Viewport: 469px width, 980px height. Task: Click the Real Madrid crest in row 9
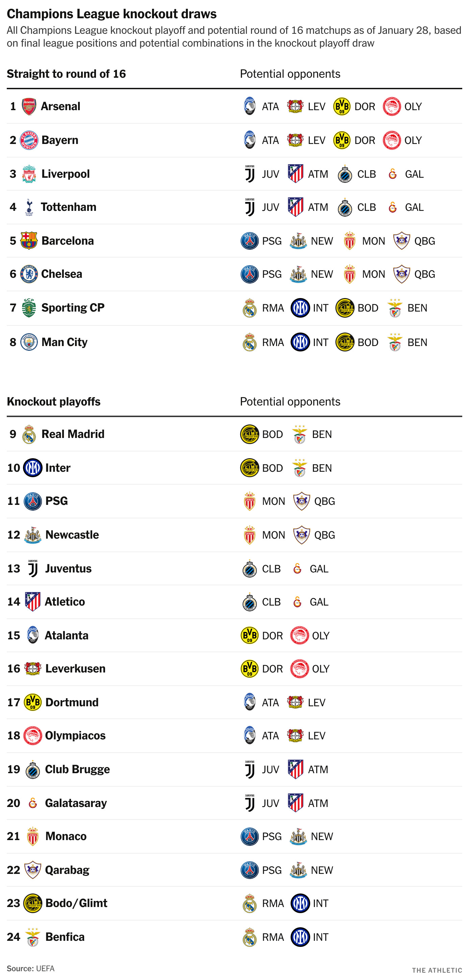coord(29,434)
